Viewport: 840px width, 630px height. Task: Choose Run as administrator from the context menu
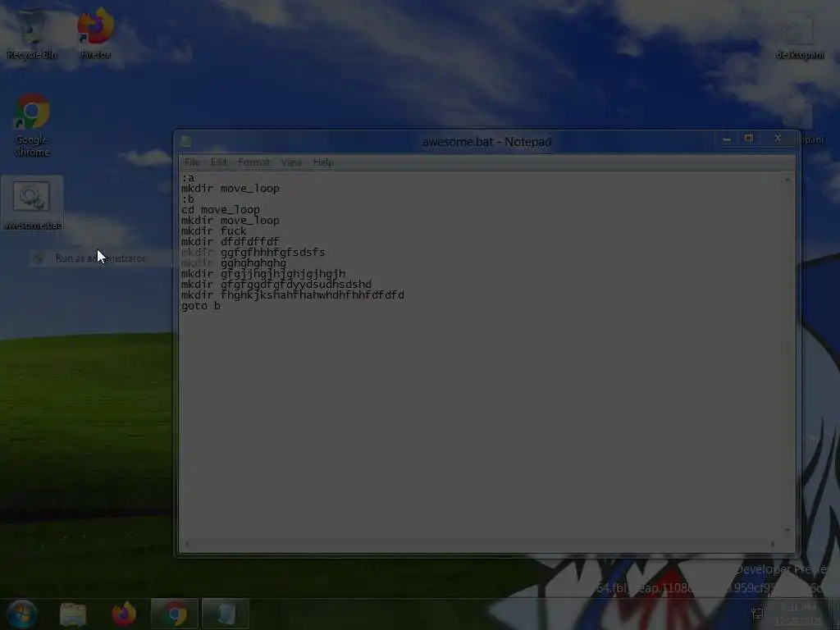(100, 258)
